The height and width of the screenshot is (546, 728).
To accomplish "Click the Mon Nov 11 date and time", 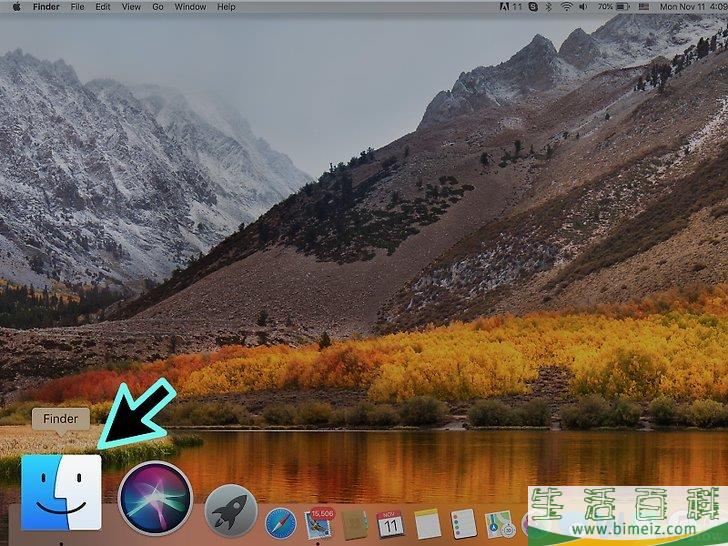I will coord(694,6).
